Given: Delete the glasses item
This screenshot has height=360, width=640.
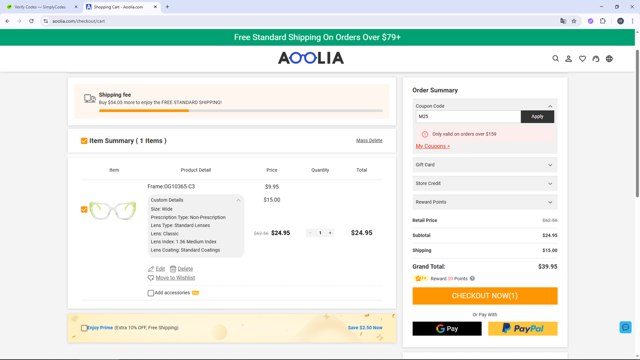Looking at the screenshot, I should (x=181, y=269).
